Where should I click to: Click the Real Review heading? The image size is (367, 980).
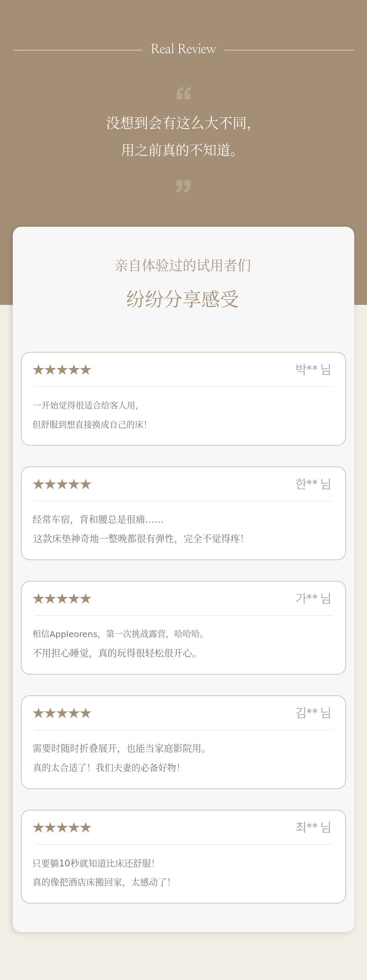tap(183, 49)
